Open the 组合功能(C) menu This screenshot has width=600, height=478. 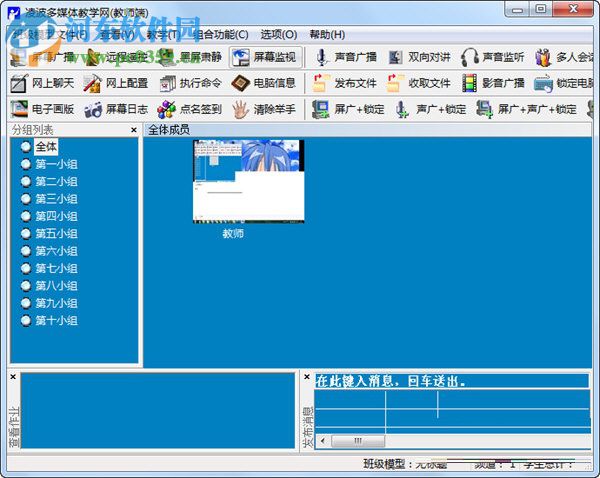point(221,35)
